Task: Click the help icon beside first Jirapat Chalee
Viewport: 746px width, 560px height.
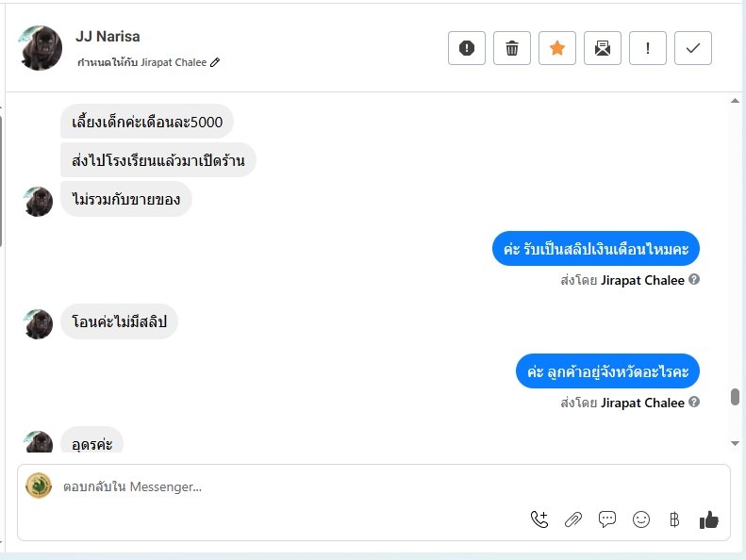Action: click(x=694, y=280)
